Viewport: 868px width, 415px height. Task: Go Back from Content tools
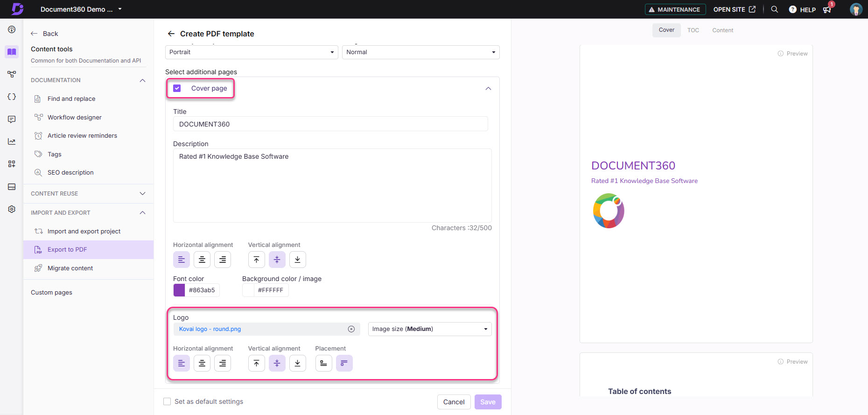pyautogui.click(x=44, y=34)
